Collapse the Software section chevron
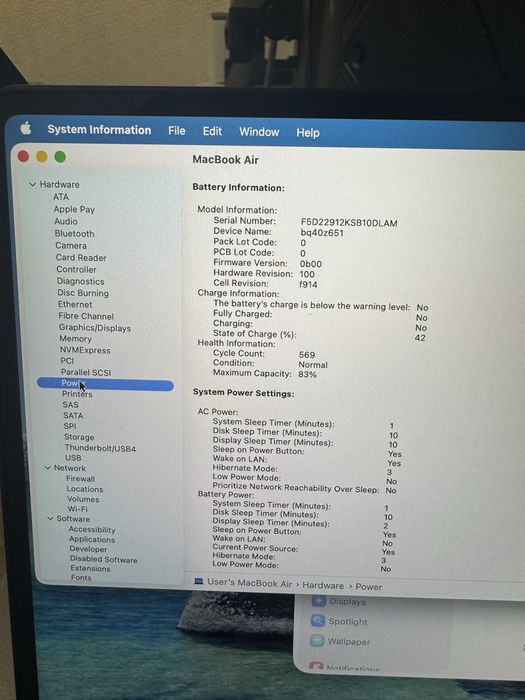This screenshot has width=525, height=700. pyautogui.click(x=50, y=518)
